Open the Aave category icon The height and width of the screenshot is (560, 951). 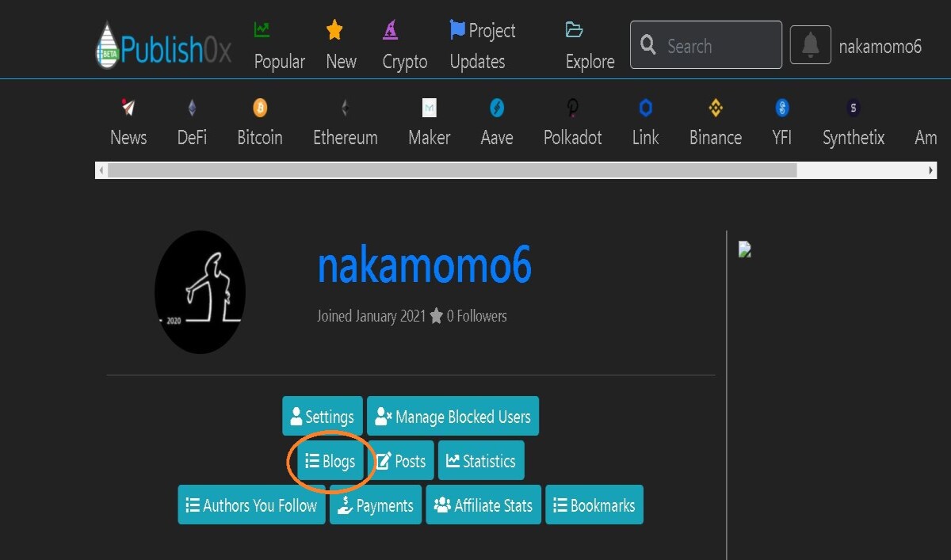(497, 108)
